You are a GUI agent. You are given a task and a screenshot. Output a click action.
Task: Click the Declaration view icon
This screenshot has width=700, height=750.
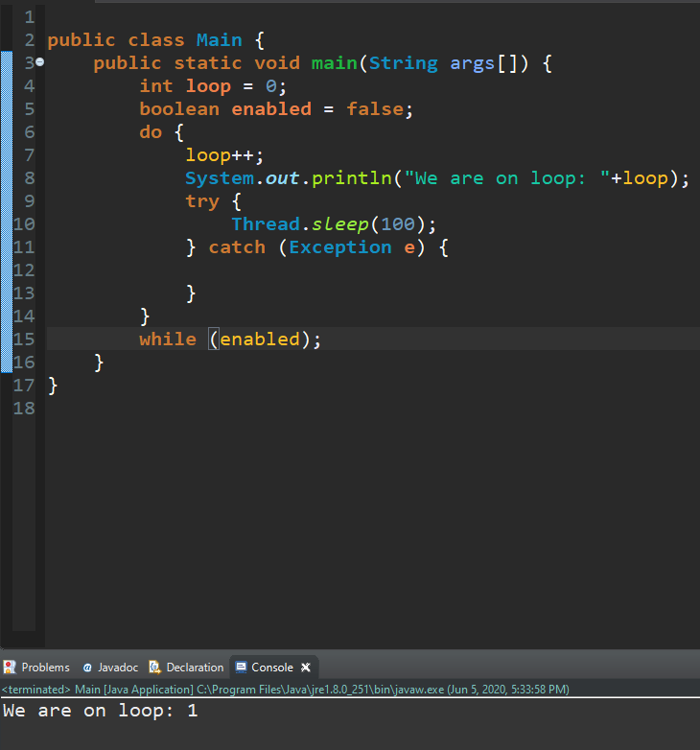tap(154, 668)
